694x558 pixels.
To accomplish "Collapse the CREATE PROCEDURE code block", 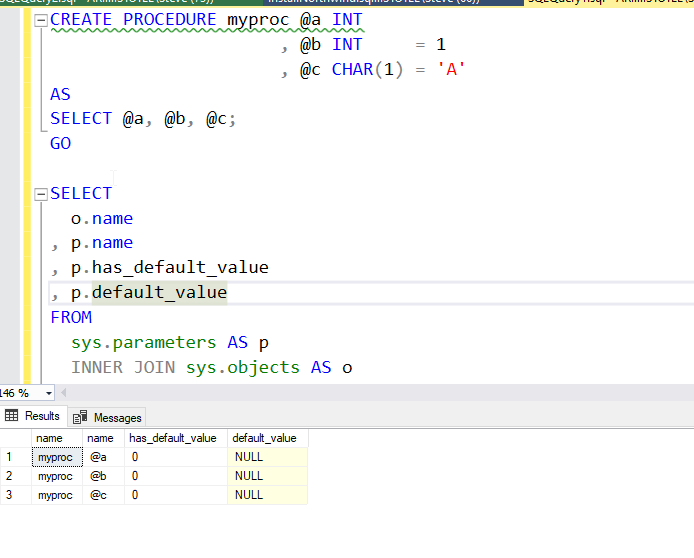I will (x=40, y=20).
